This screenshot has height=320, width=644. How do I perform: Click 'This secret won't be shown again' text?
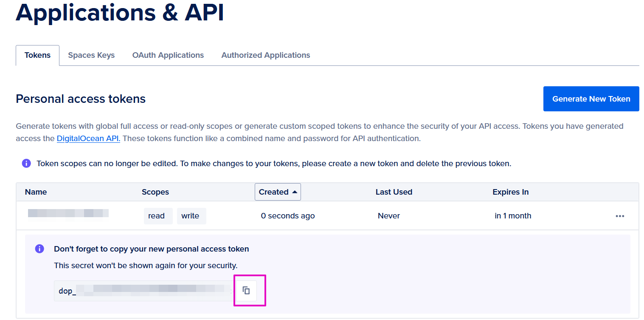146,266
